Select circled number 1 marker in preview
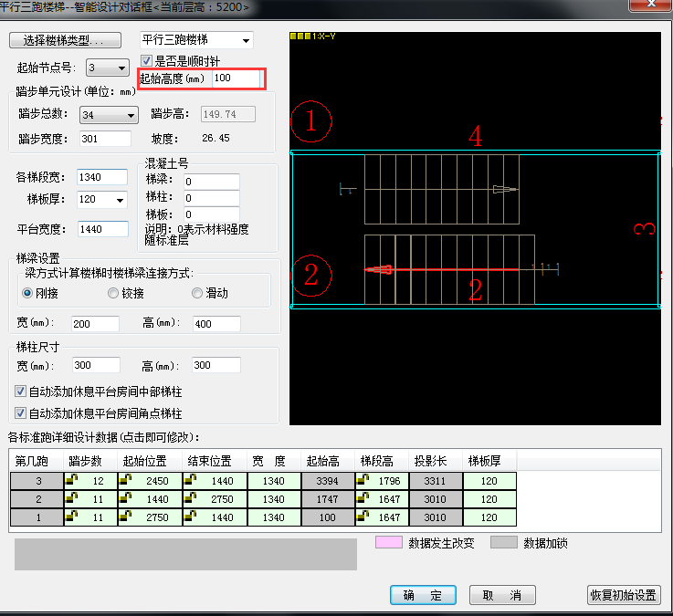673x616 pixels. pyautogui.click(x=310, y=120)
